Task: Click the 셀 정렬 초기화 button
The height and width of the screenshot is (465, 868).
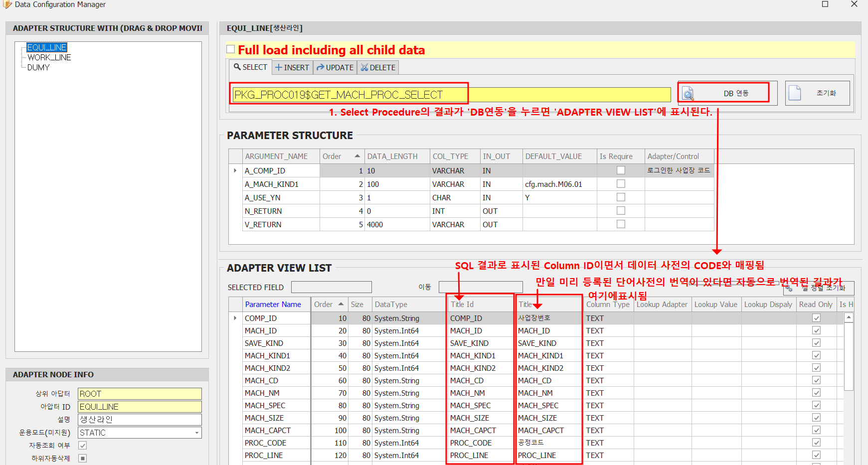Action: 818,288
